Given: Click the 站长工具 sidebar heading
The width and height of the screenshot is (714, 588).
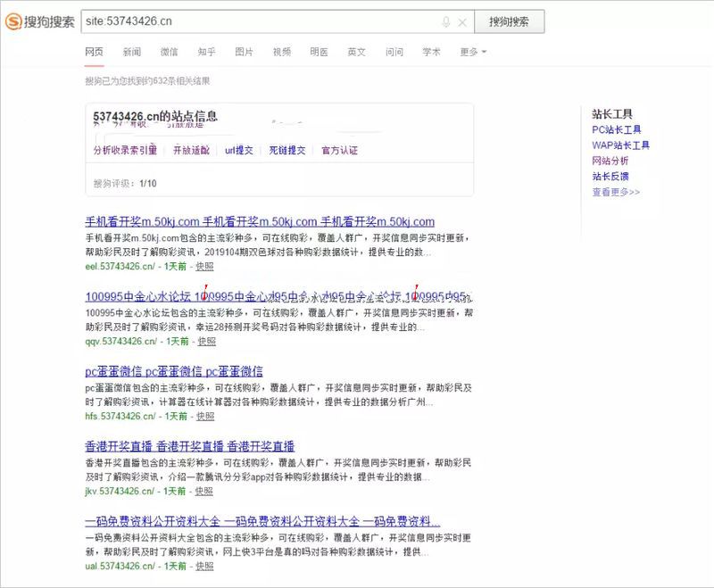Looking at the screenshot, I should click(x=612, y=114).
